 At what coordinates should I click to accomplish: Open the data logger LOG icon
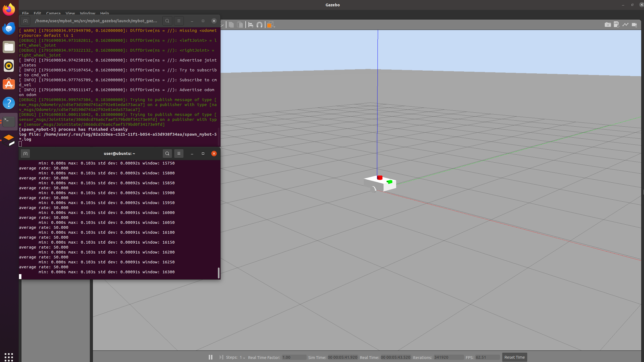coord(617,25)
